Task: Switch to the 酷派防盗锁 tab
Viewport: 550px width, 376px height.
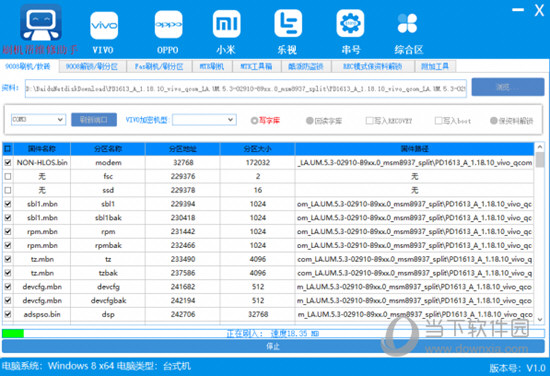Action: coord(306,66)
